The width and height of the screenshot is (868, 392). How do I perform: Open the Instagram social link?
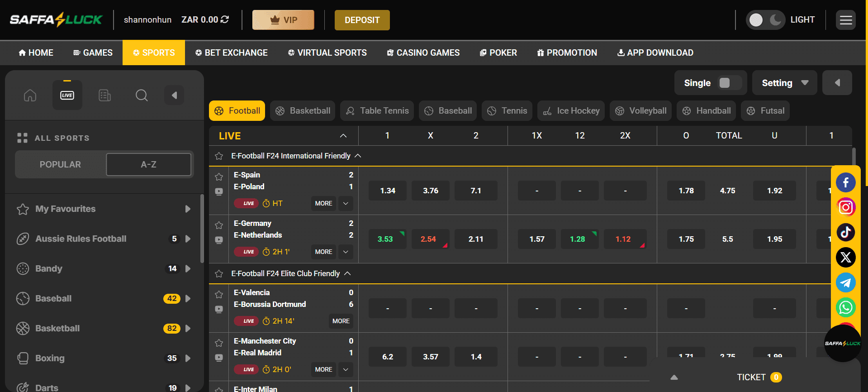click(845, 207)
